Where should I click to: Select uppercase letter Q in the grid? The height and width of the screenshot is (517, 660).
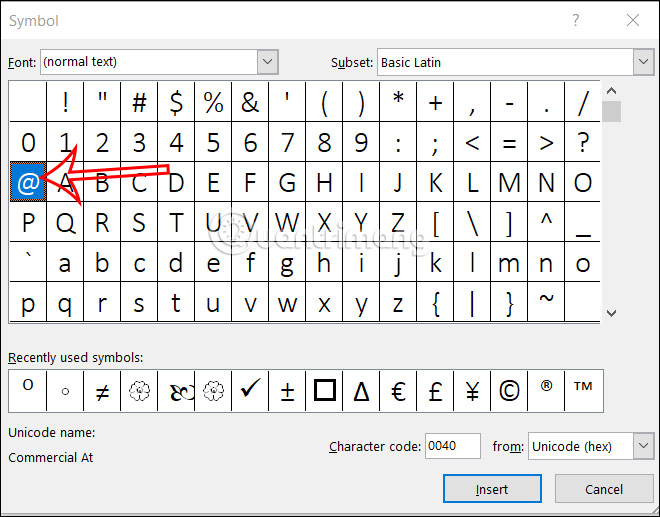tap(65, 222)
